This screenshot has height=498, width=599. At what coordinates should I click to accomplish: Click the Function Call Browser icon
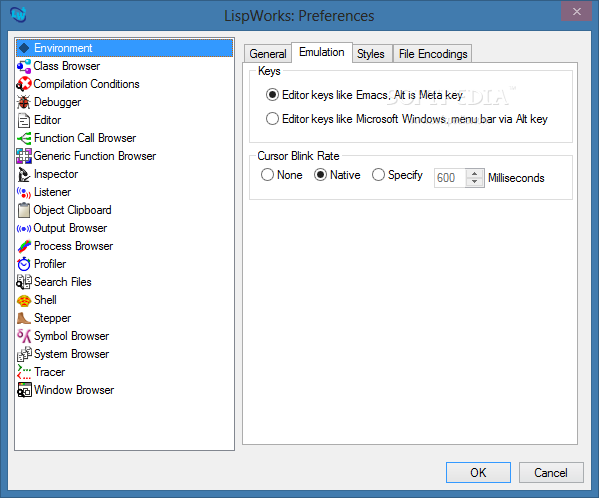24,138
